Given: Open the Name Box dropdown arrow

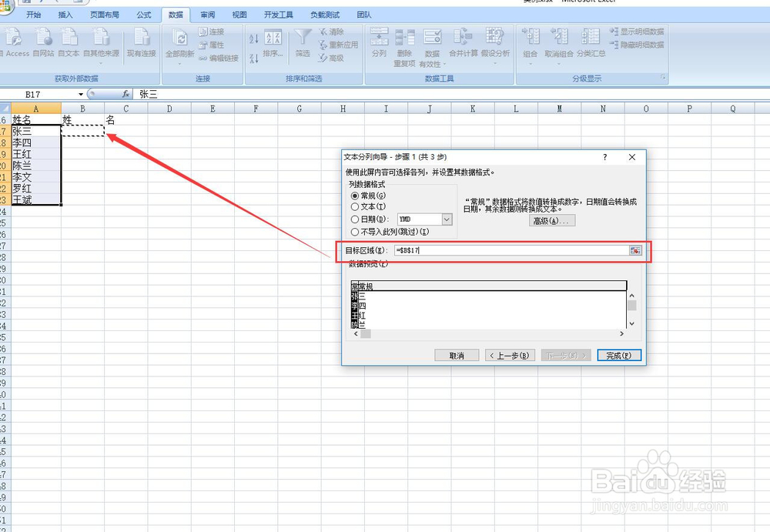Looking at the screenshot, I should (x=81, y=95).
